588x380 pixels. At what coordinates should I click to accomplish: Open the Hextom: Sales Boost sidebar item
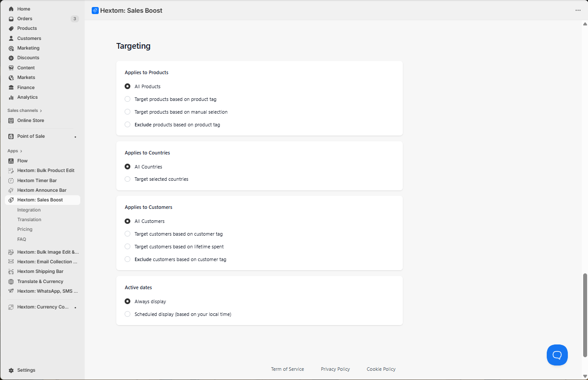click(43, 200)
